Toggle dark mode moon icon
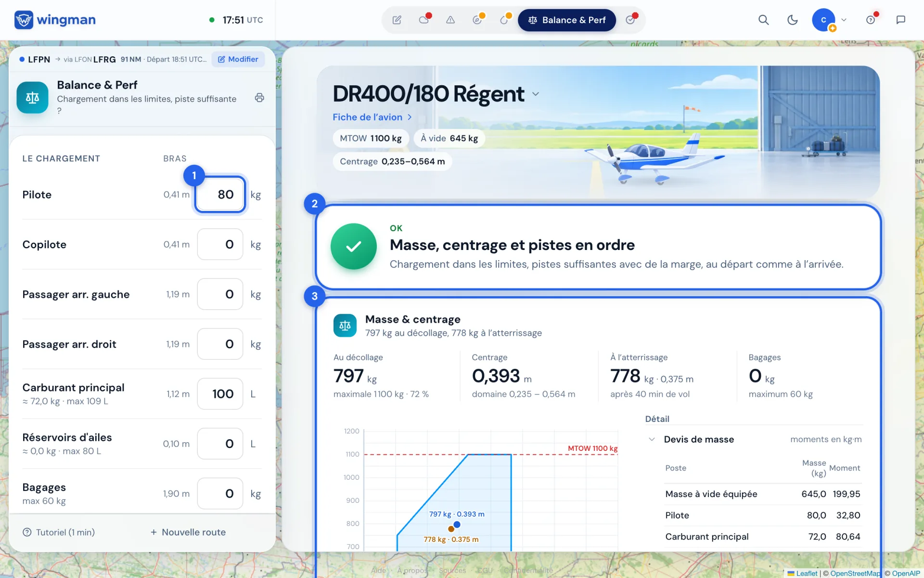The image size is (924, 578). [x=793, y=20]
